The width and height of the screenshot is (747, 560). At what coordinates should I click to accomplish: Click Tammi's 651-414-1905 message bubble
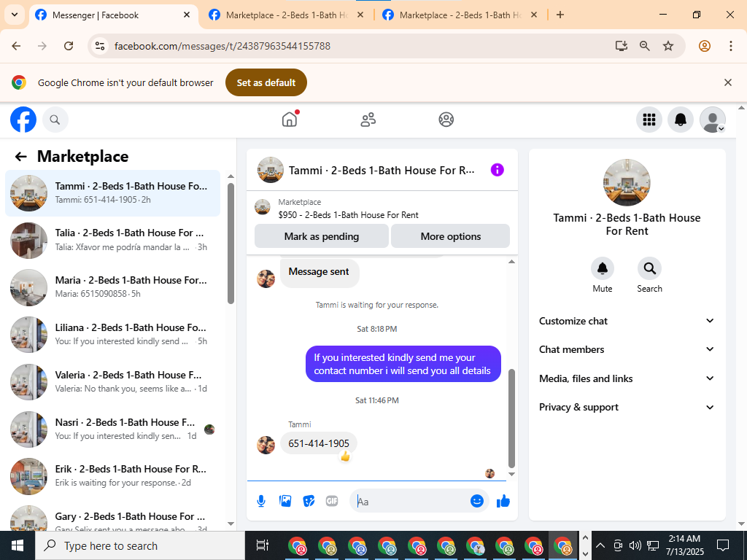click(318, 443)
